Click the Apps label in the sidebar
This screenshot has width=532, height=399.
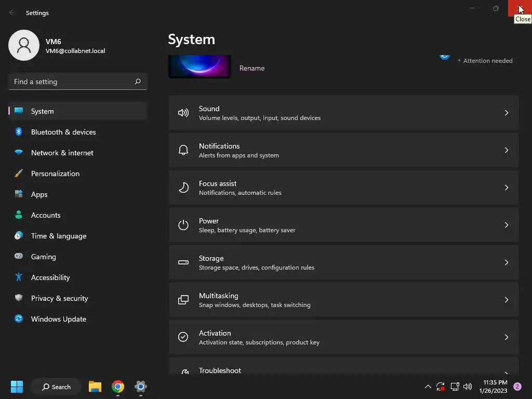tap(39, 194)
